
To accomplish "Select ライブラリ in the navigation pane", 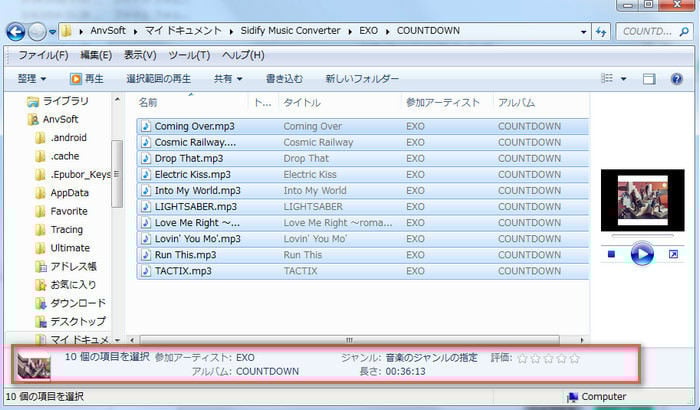I will tap(58, 101).
